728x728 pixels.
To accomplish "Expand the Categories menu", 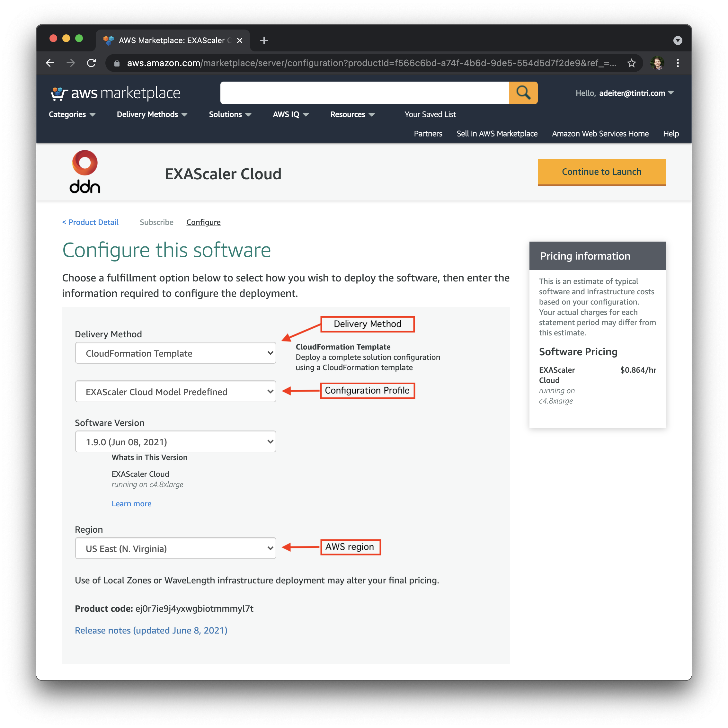I will (72, 115).
